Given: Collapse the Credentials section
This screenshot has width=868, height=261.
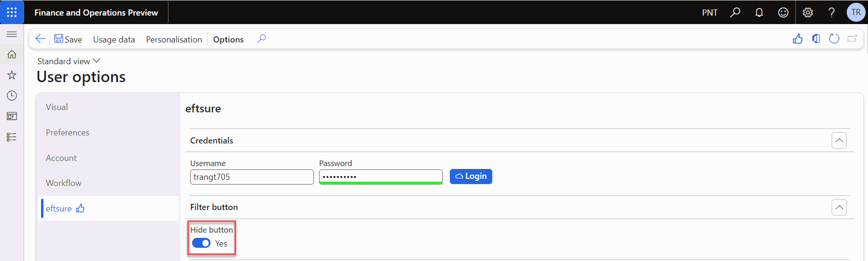Looking at the screenshot, I should [839, 140].
